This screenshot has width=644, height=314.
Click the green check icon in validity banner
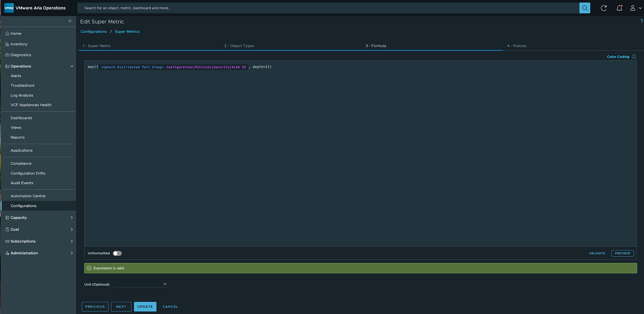(89, 268)
